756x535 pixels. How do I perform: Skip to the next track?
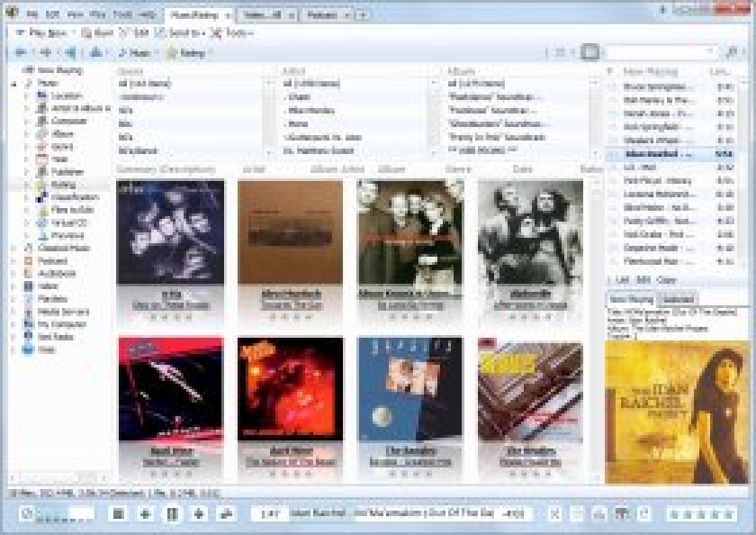coord(199,513)
